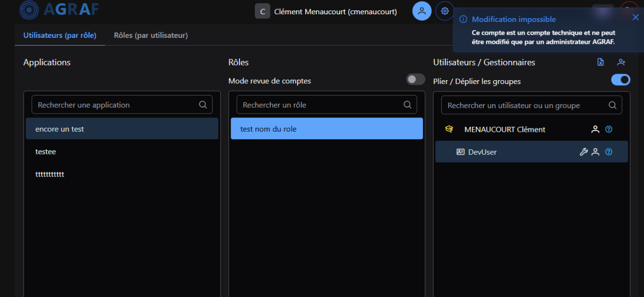Click the Excel export icon
Screen dimensions: 644x297
click(x=601, y=63)
